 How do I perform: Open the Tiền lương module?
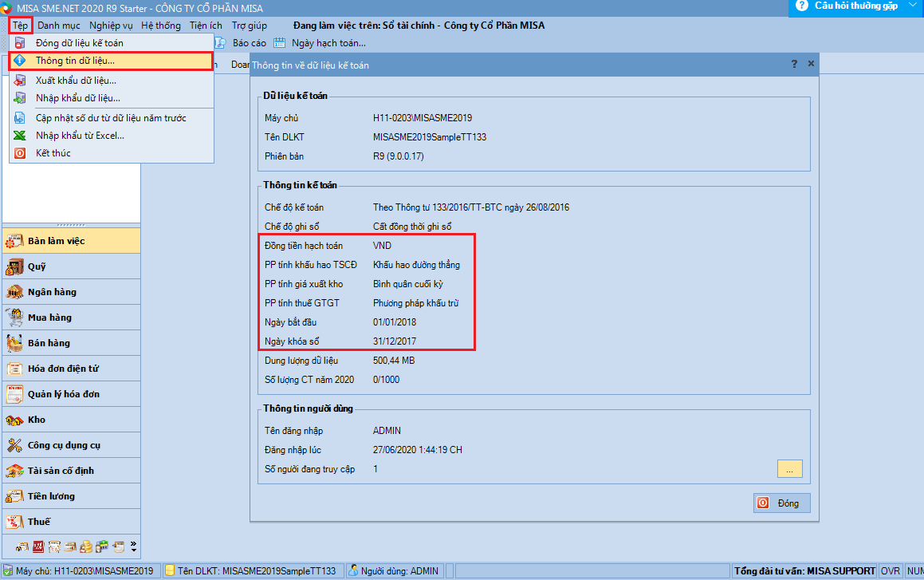71,496
